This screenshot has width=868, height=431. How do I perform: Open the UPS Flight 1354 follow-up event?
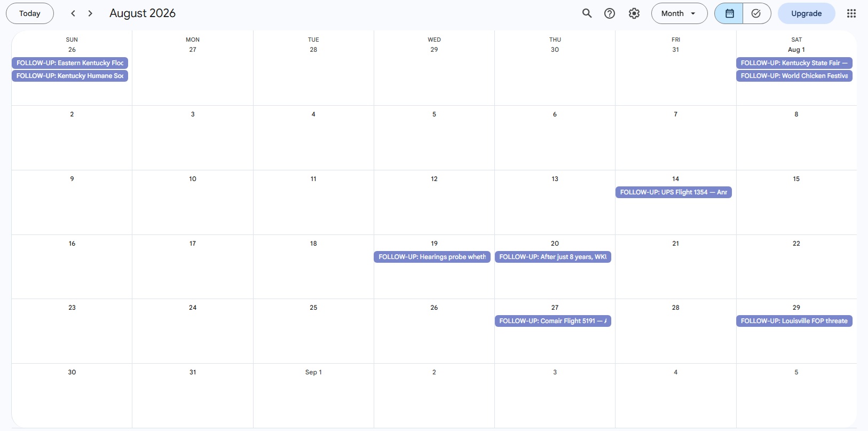(x=673, y=192)
